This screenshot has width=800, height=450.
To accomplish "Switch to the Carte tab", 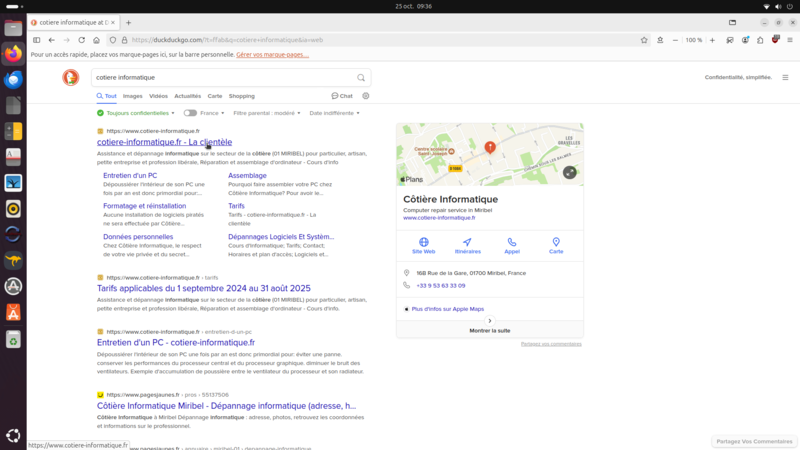I will coord(215,96).
